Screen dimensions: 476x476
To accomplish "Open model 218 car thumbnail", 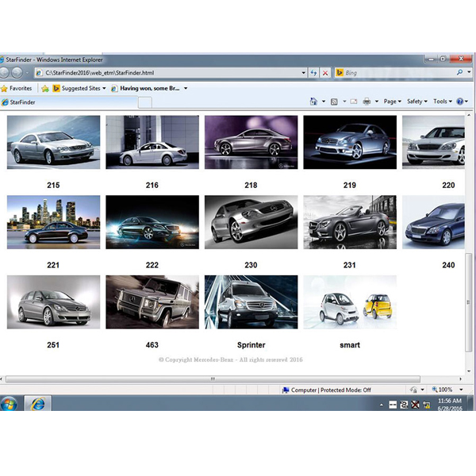I will (251, 142).
